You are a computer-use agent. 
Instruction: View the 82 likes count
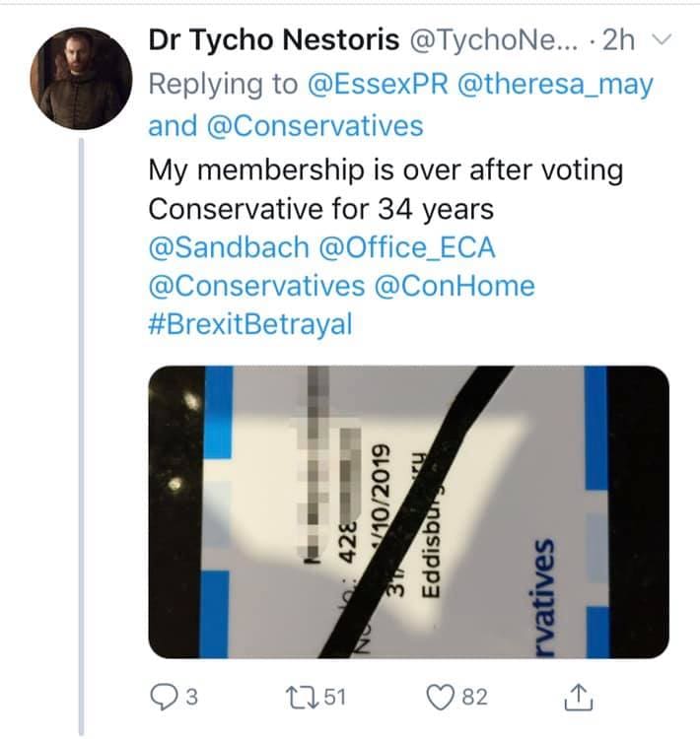click(474, 697)
